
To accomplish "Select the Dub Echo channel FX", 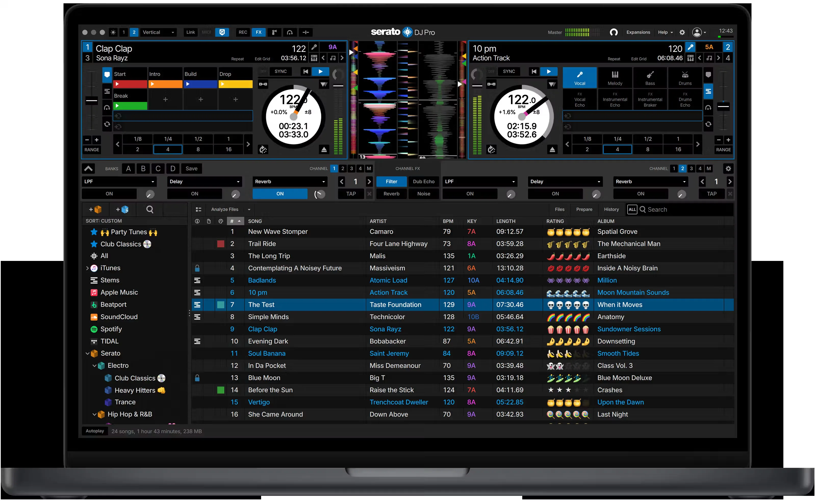I will pos(423,182).
